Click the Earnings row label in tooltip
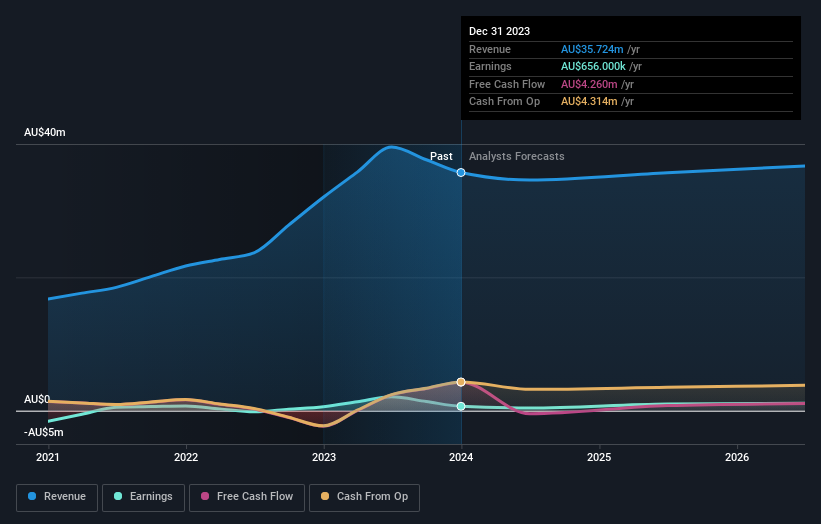The image size is (821, 524). 490,66
